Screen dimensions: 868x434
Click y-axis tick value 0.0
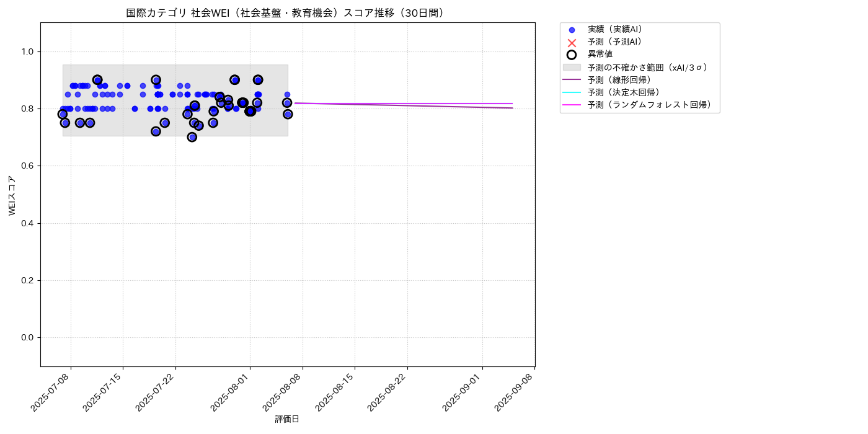(x=29, y=337)
